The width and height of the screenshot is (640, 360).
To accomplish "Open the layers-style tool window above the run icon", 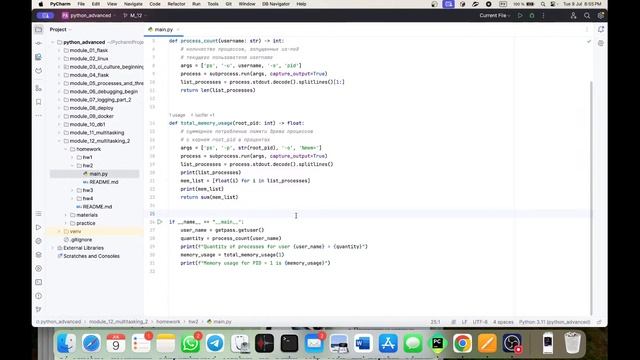I will [x=38, y=214].
